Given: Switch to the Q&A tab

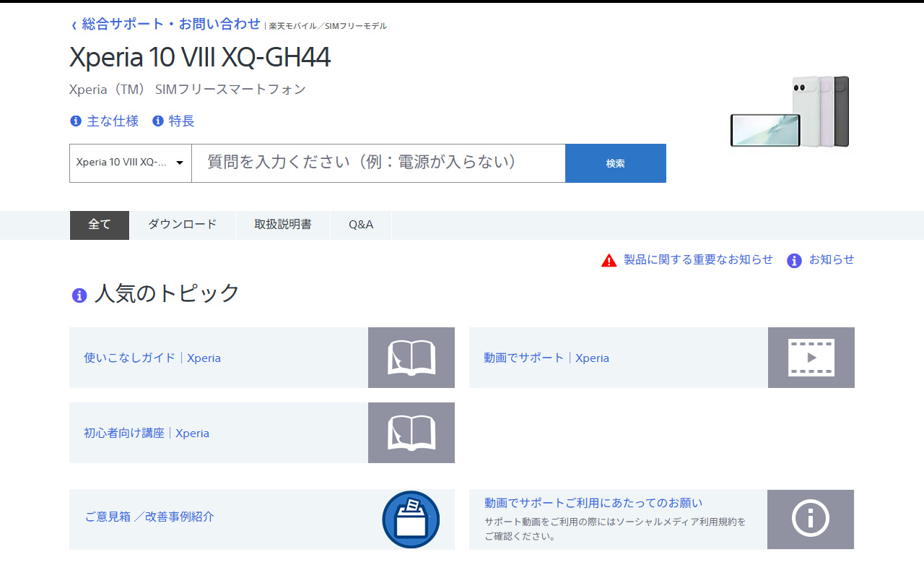Looking at the screenshot, I should click(361, 225).
